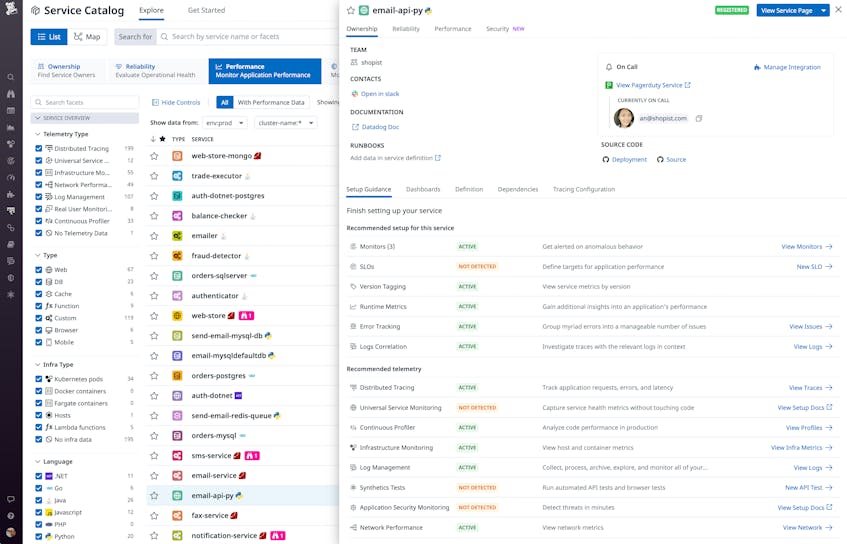Screen dimensions: 847x544
Task: Click the auth-dotnet-postgres service type icon
Action: [x=177, y=196]
